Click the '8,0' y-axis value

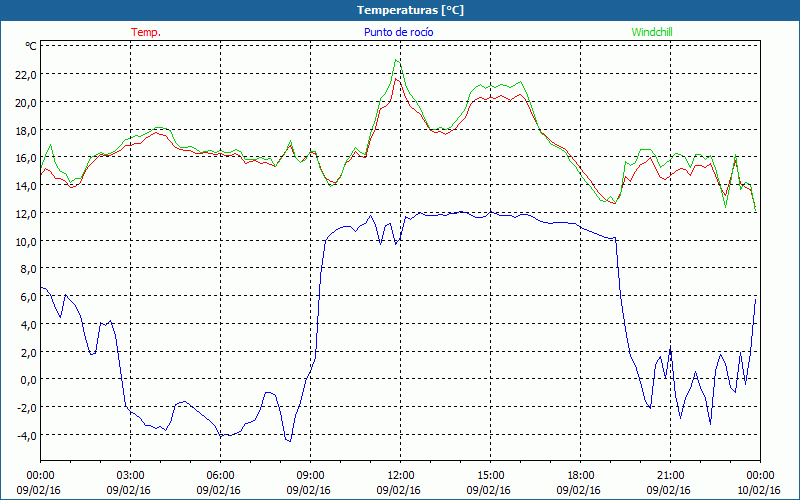[29, 269]
